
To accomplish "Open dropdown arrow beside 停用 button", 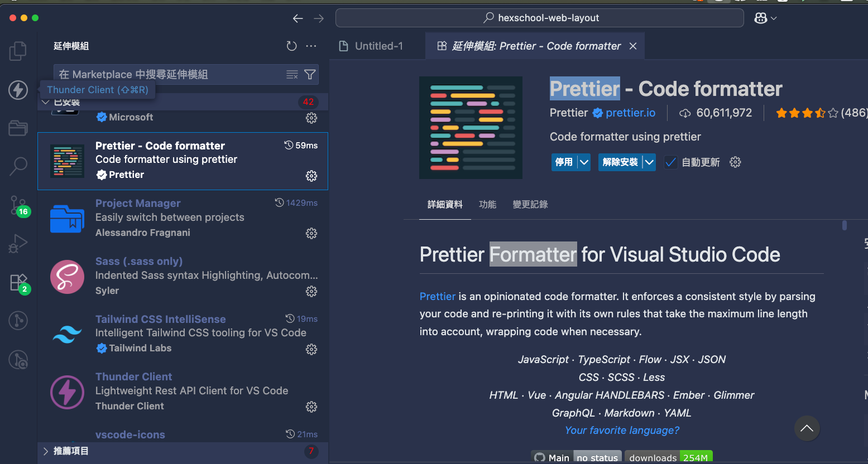I will point(584,162).
